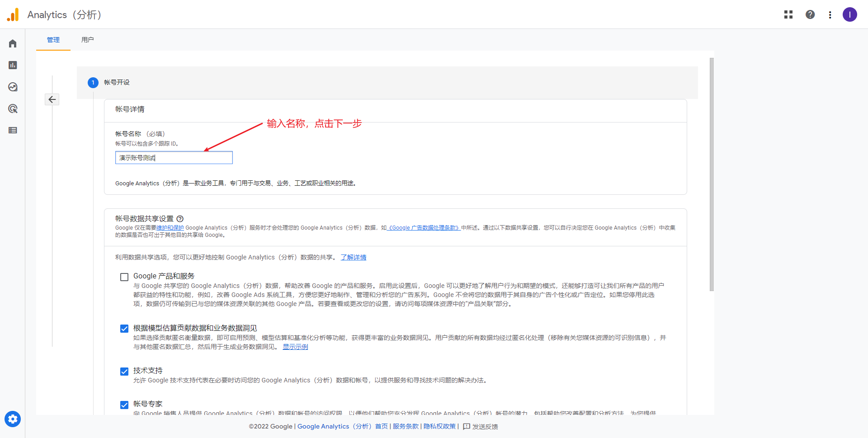Open the Admin gear settings icon

click(13, 419)
